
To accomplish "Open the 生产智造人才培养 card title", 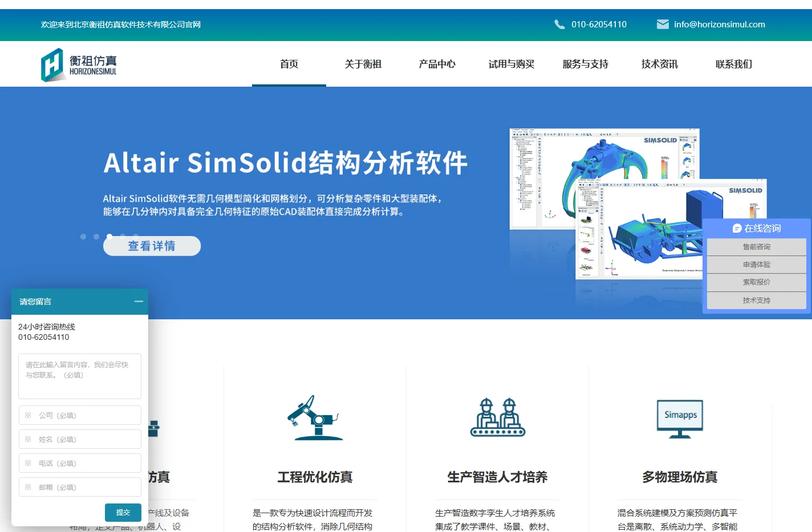I will tap(497, 477).
